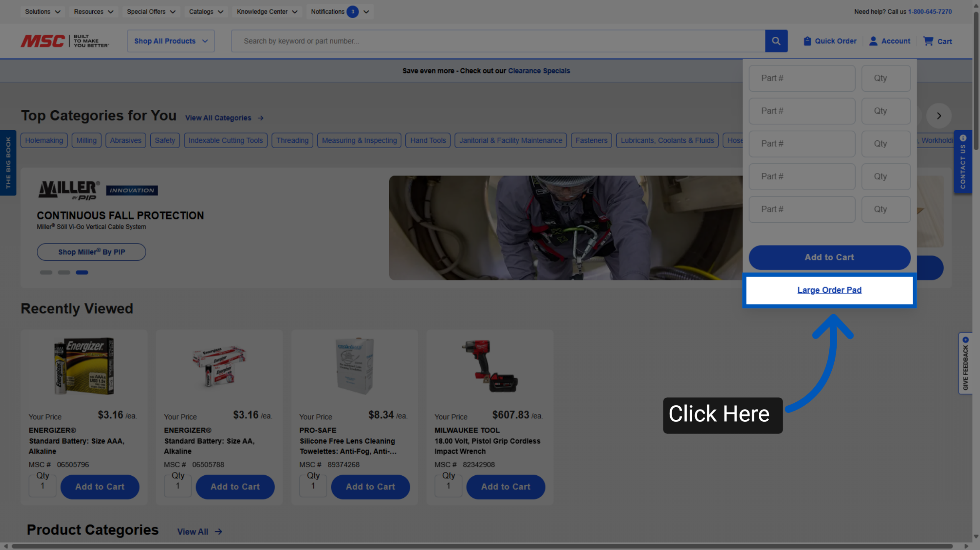980x550 pixels.
Task: Select the Hand Tools category
Action: (428, 141)
